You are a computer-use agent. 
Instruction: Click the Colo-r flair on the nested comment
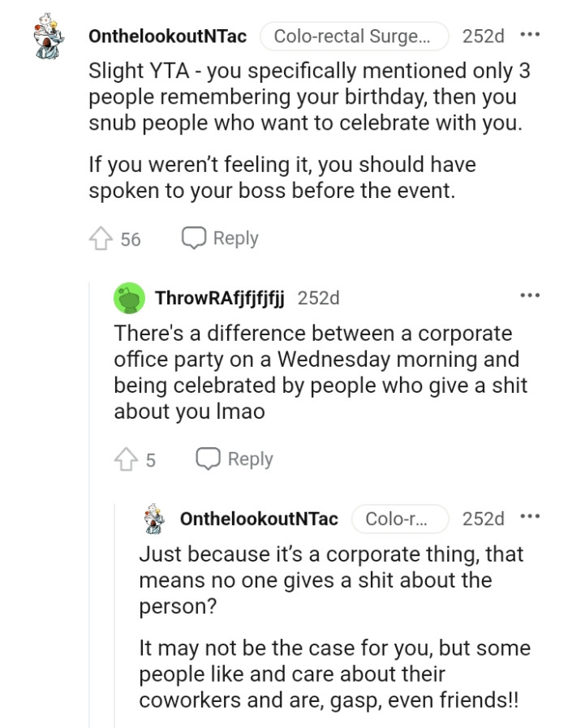(401, 519)
